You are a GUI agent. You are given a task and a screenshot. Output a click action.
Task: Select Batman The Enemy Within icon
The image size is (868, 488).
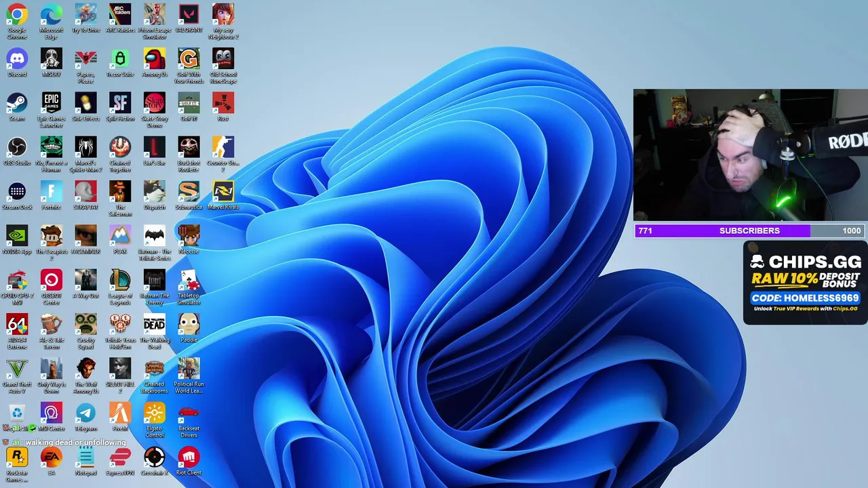[155, 280]
